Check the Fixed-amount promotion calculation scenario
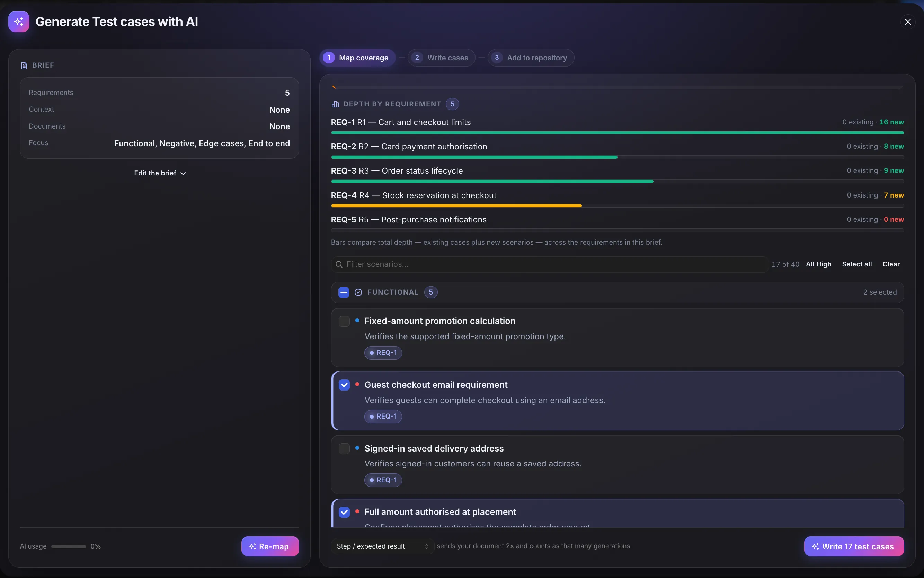 [344, 321]
